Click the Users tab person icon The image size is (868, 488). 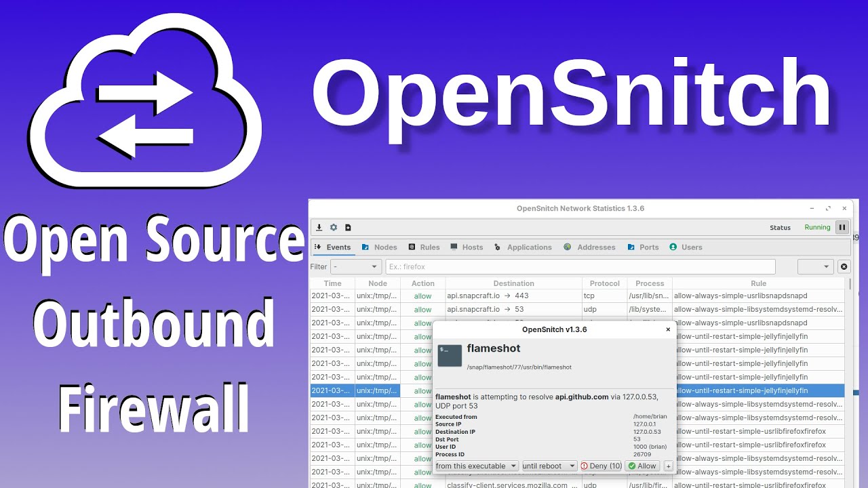(673, 247)
